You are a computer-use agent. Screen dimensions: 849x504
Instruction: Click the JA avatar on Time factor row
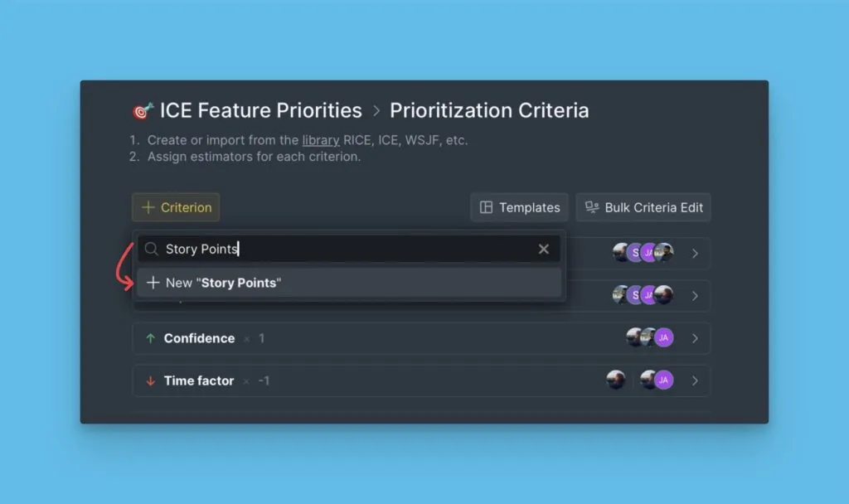point(663,380)
